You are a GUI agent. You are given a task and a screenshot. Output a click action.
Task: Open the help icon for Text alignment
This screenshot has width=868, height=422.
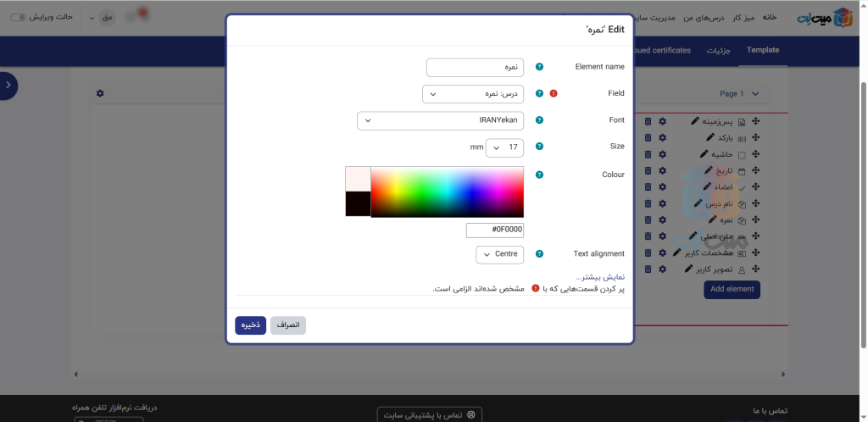coord(539,254)
